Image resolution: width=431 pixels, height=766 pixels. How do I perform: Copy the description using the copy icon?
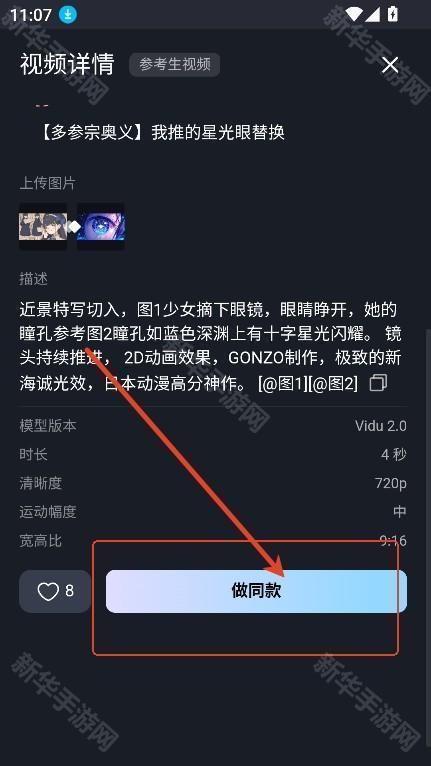pyautogui.click(x=378, y=383)
